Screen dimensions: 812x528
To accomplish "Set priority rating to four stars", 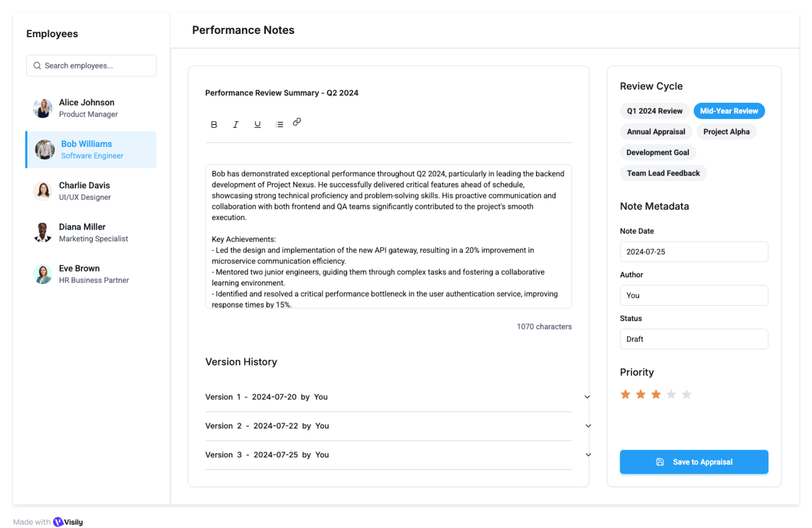I will pos(671,394).
